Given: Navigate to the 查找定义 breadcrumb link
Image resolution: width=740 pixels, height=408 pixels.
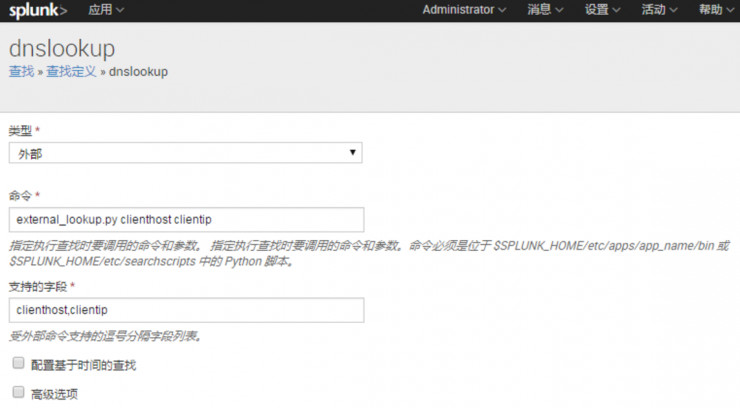Looking at the screenshot, I should click(71, 72).
